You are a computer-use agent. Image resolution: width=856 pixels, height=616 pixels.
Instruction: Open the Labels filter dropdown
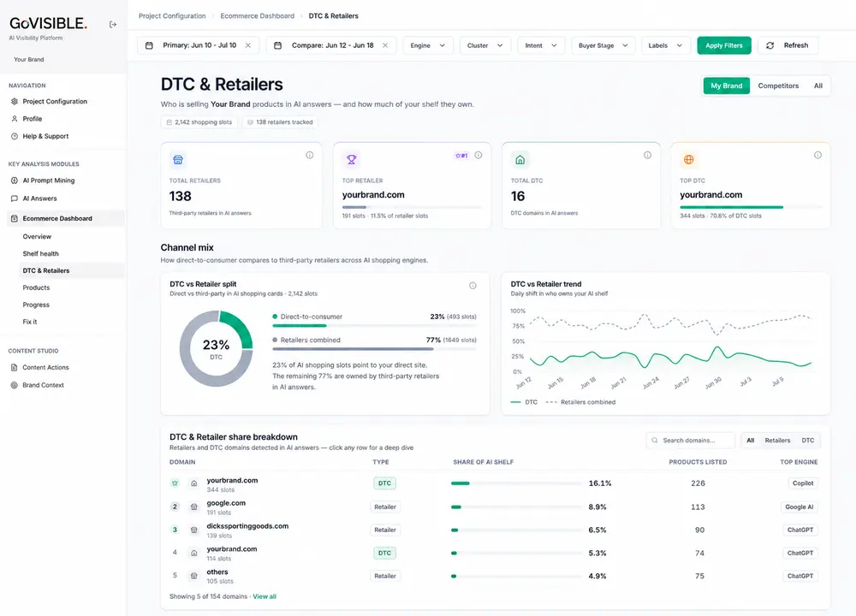pyautogui.click(x=665, y=45)
